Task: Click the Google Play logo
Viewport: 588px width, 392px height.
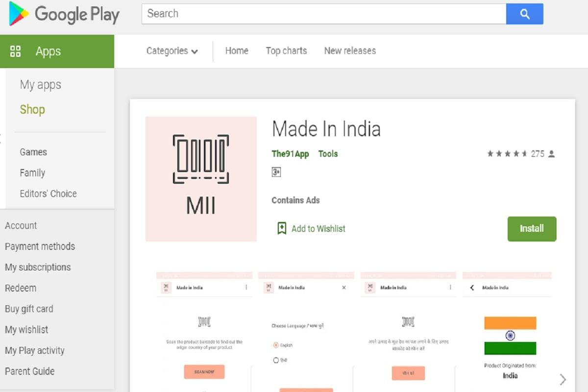Action: click(x=63, y=15)
